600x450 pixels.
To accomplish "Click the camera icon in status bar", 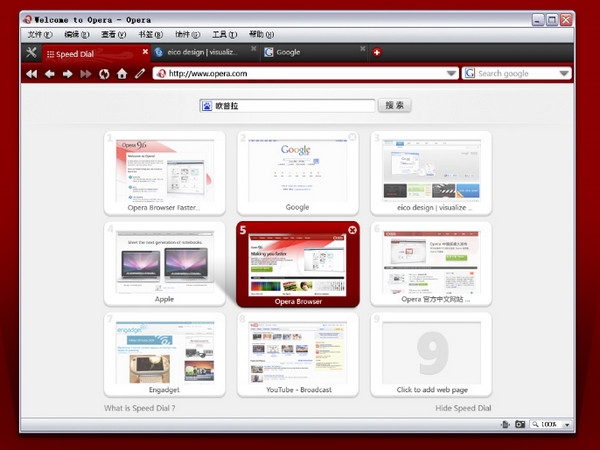I will 520,424.
